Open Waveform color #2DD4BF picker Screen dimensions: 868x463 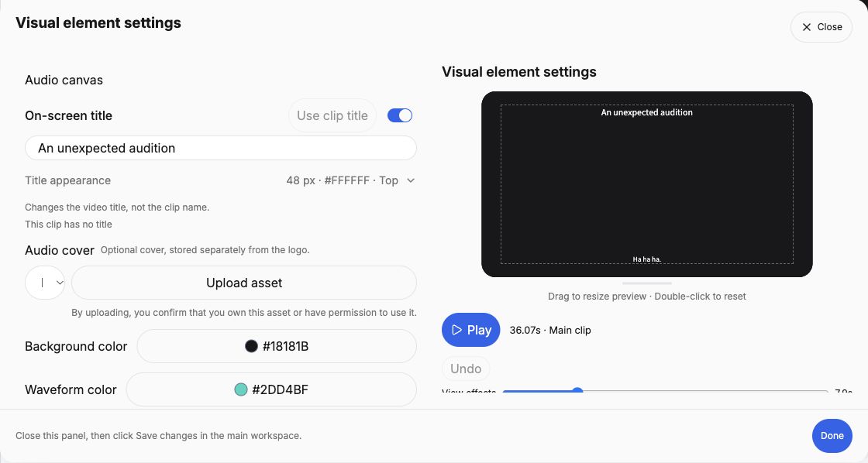pos(271,389)
